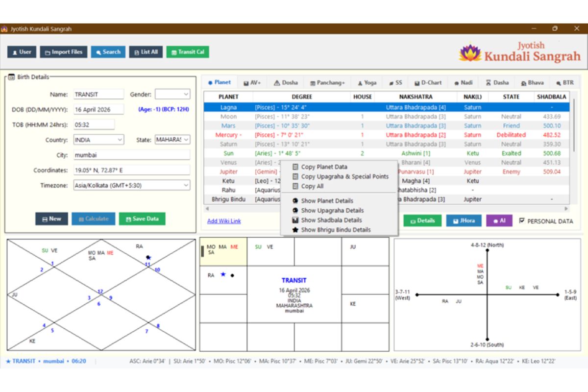
Task: Switch to the AV+ tab
Action: coord(252,83)
